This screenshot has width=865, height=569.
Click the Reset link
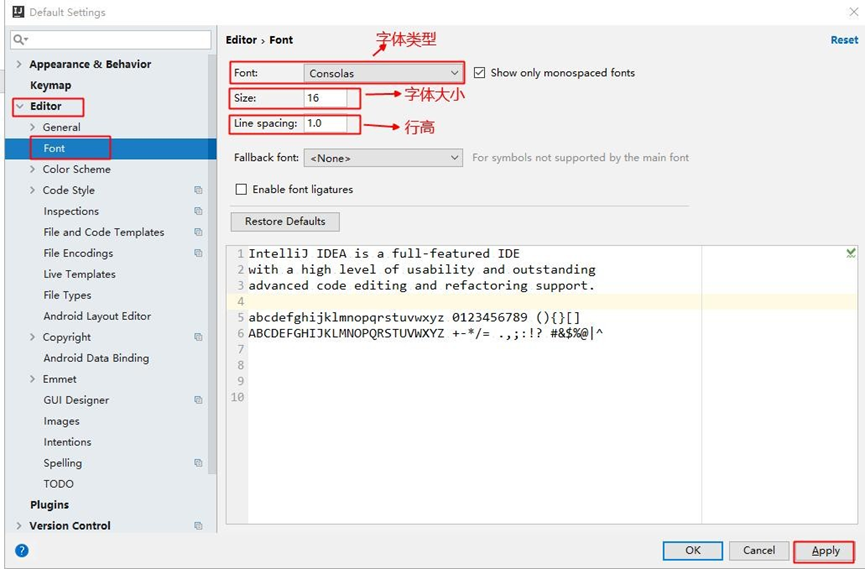click(x=844, y=40)
